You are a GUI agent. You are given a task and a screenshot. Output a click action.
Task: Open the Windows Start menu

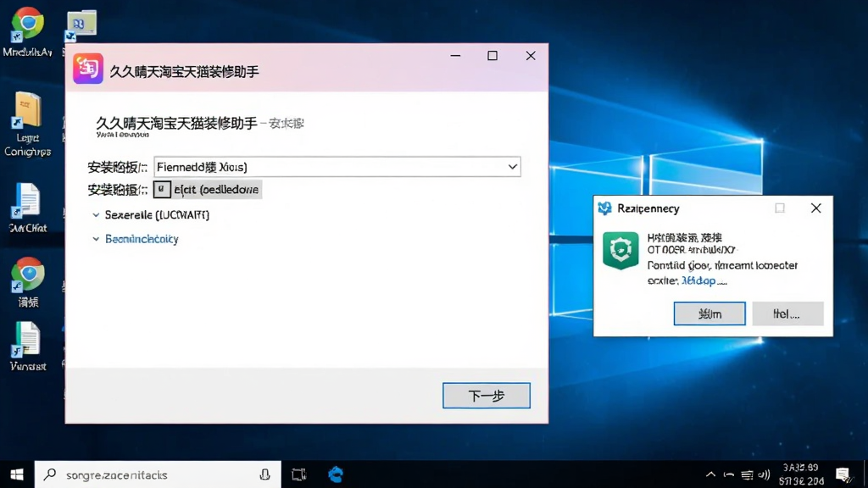point(17,474)
